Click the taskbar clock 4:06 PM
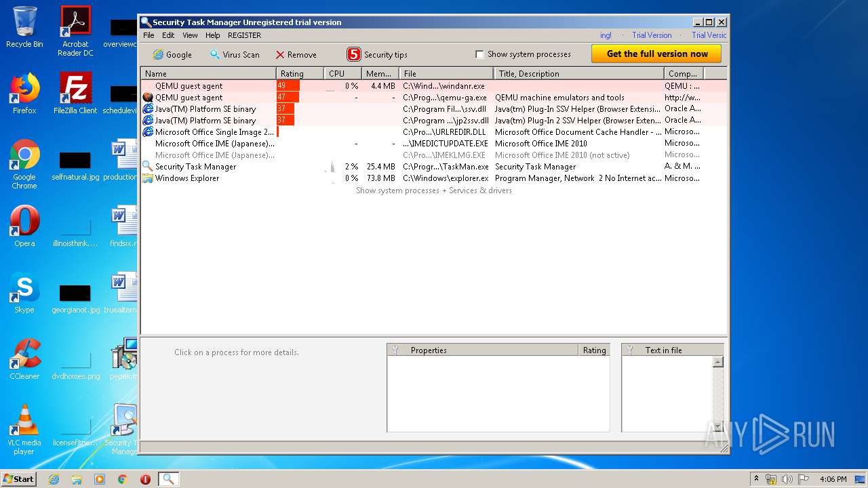This screenshot has width=868, height=488. click(833, 479)
